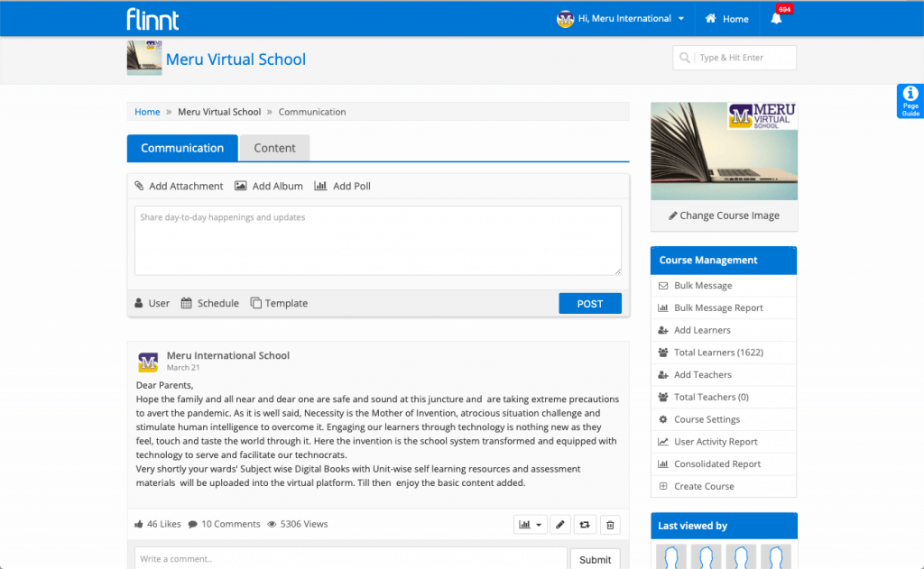This screenshot has height=569, width=924.
Task: Click Add Poll chart option
Action: point(342,186)
